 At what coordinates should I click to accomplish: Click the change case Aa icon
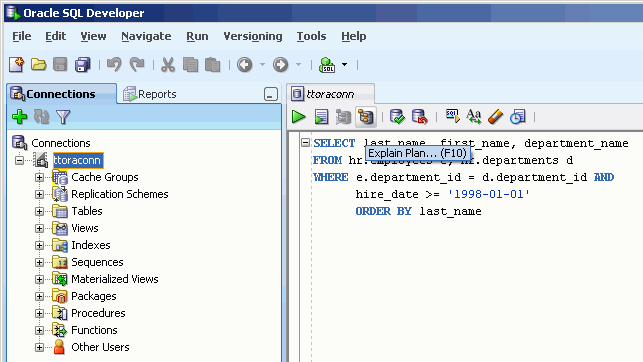click(x=474, y=116)
